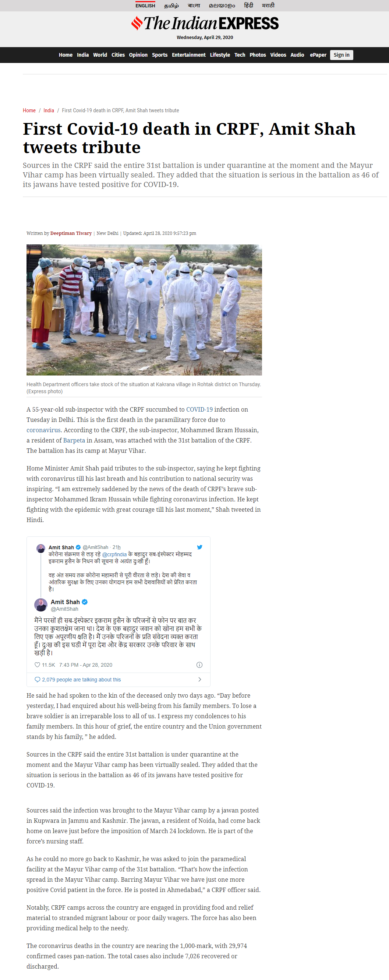Open the Sports section in navigation

[160, 55]
